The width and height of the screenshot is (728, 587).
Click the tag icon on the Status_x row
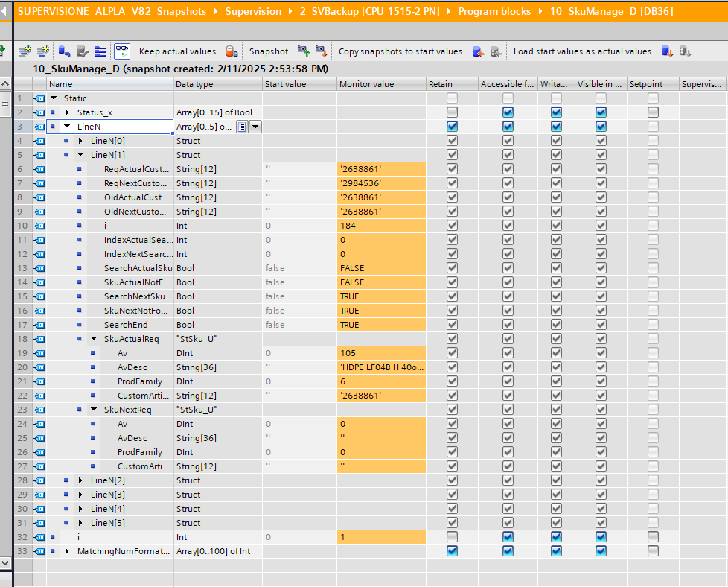(39, 112)
